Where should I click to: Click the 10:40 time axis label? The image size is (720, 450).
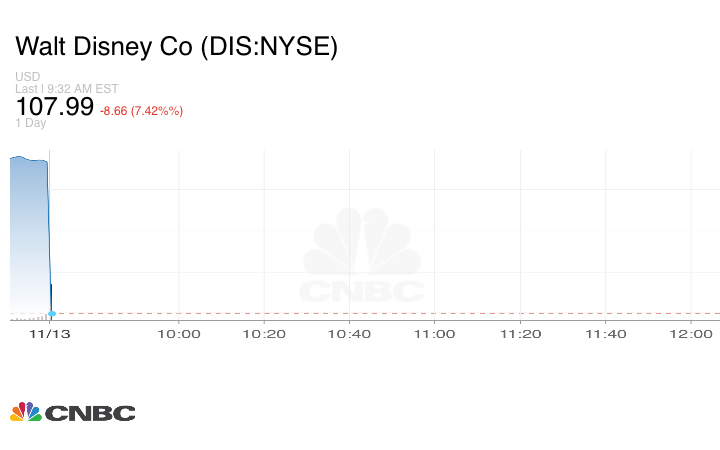350,334
